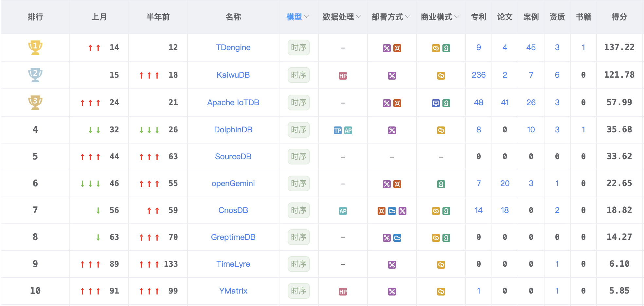The image size is (644, 306).
Task: Click the yellow business-model icon in YMatrix row
Action: coord(441,292)
